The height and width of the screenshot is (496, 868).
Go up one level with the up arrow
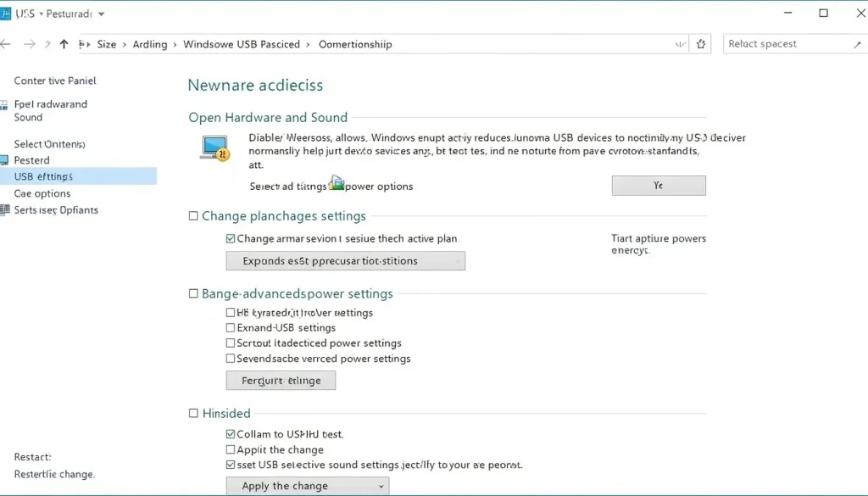(x=64, y=44)
